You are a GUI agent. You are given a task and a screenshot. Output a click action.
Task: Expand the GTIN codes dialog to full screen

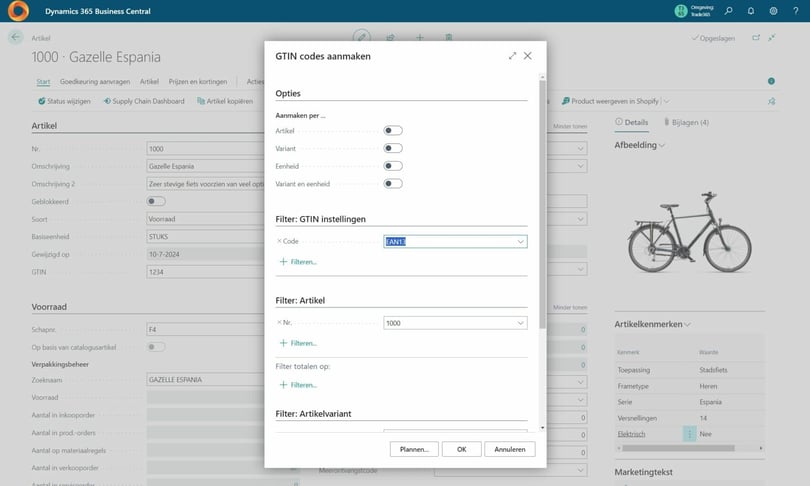[x=512, y=56]
